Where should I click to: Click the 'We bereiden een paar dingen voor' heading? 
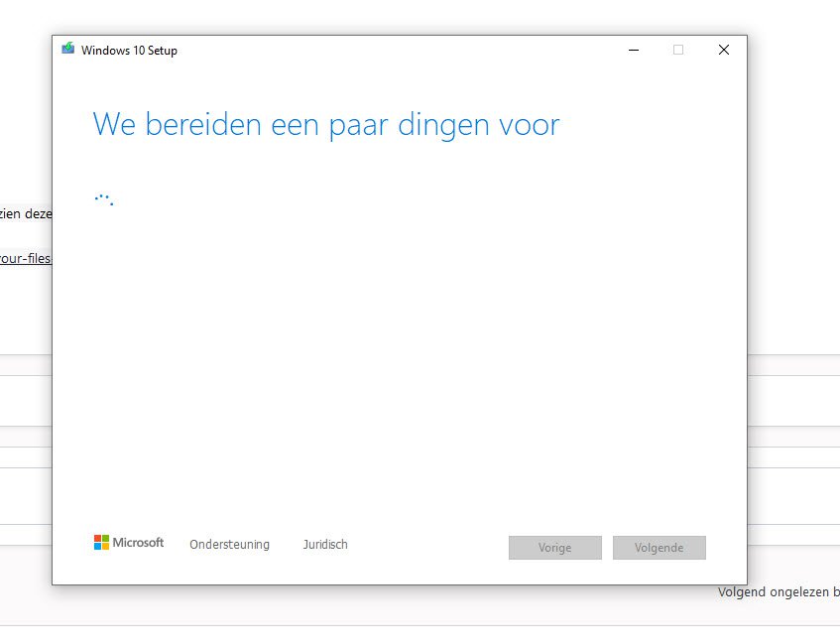click(x=326, y=125)
